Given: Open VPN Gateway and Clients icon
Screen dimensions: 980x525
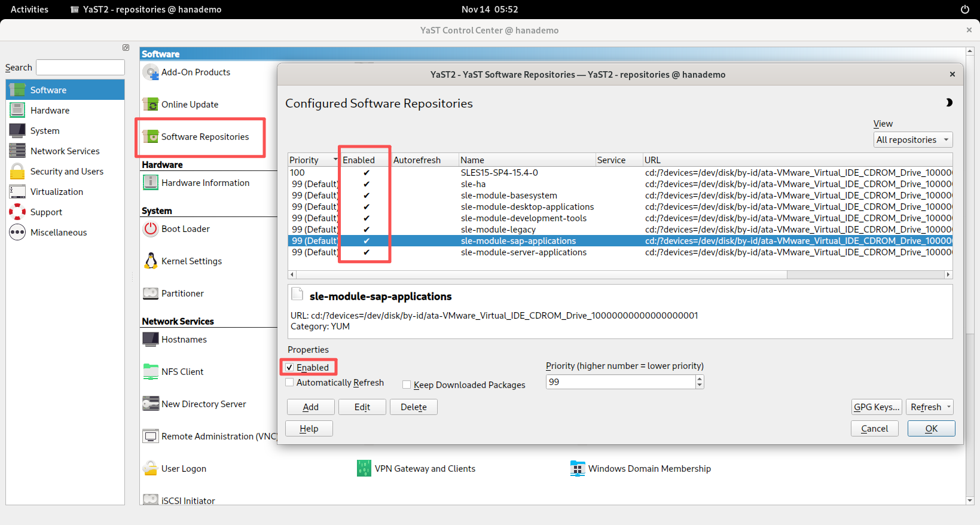Looking at the screenshot, I should [364, 469].
